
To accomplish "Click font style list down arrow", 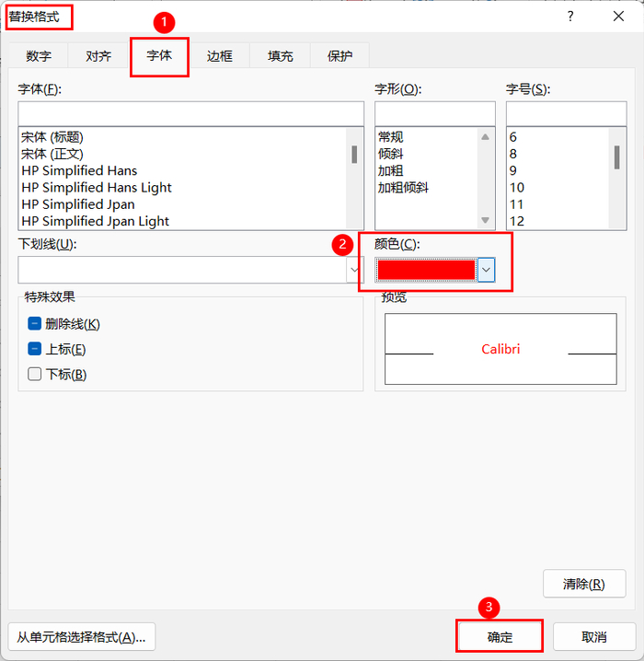I will point(485,220).
